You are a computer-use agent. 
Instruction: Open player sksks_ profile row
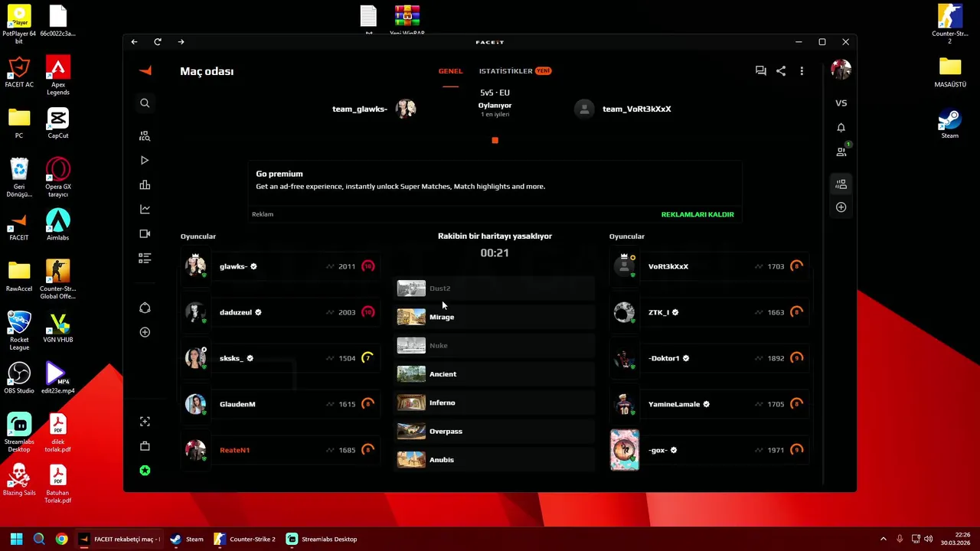(280, 358)
